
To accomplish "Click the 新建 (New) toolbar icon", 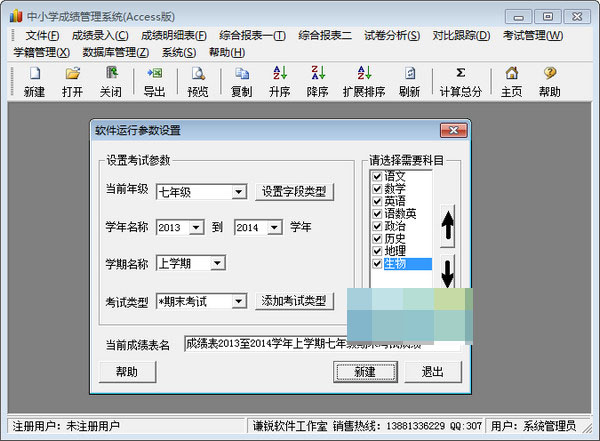I will pos(34,74).
